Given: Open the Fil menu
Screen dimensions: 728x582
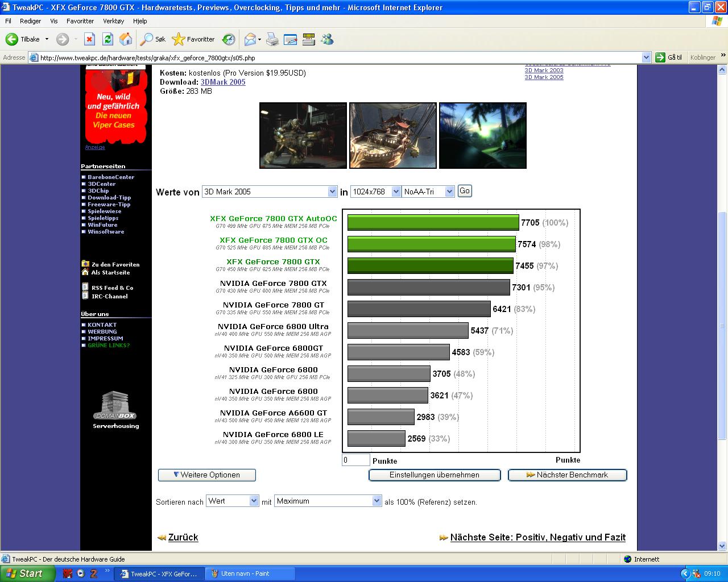Looking at the screenshot, I should click(8, 21).
